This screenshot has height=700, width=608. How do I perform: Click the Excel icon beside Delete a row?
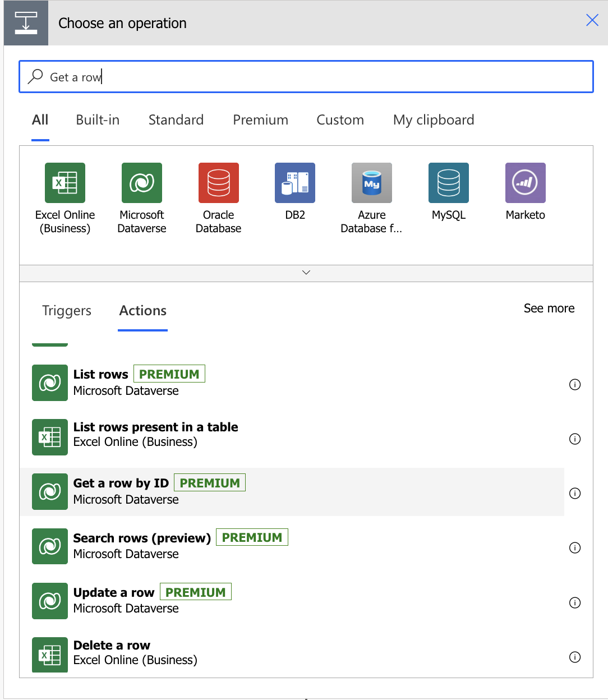50,655
